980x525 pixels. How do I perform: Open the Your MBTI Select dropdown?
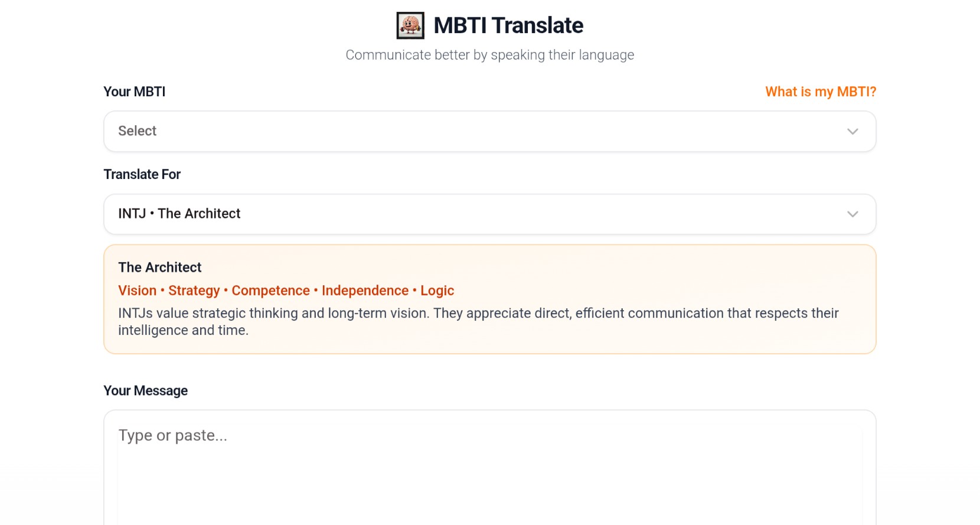click(x=490, y=131)
